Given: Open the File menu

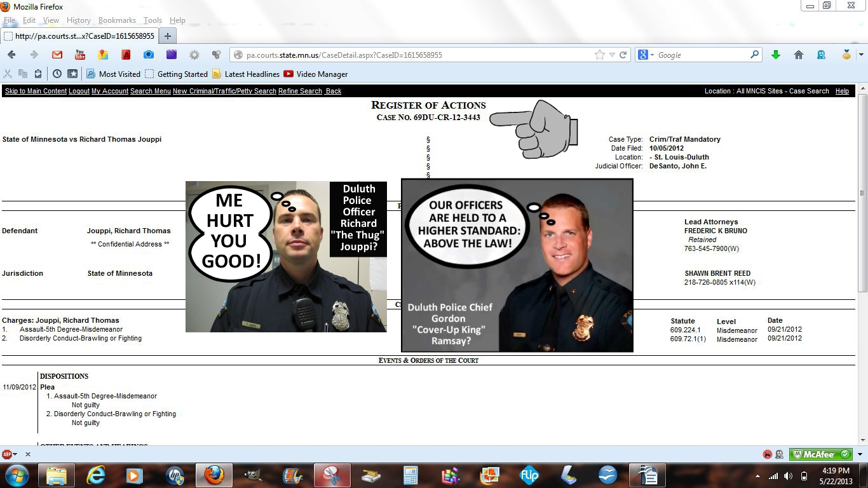Looking at the screenshot, I should [x=10, y=20].
